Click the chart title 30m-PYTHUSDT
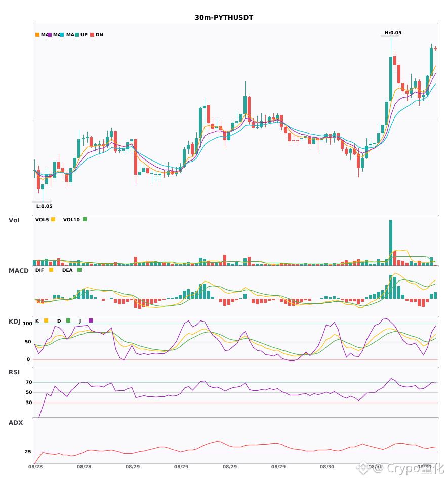Image resolution: width=448 pixels, height=481 pixels. [x=224, y=18]
